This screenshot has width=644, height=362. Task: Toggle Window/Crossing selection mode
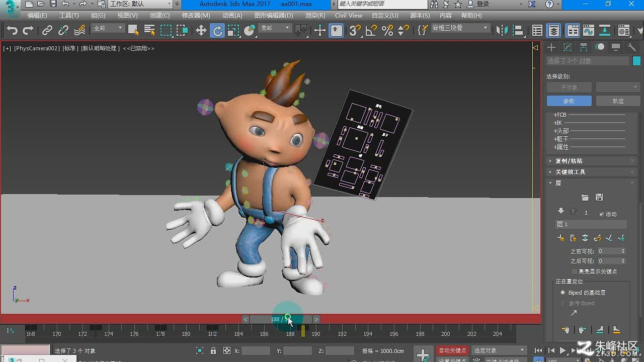[182, 31]
